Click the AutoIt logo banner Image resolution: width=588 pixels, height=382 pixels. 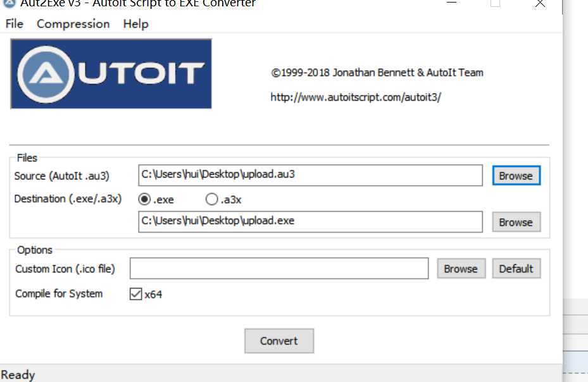click(x=111, y=74)
